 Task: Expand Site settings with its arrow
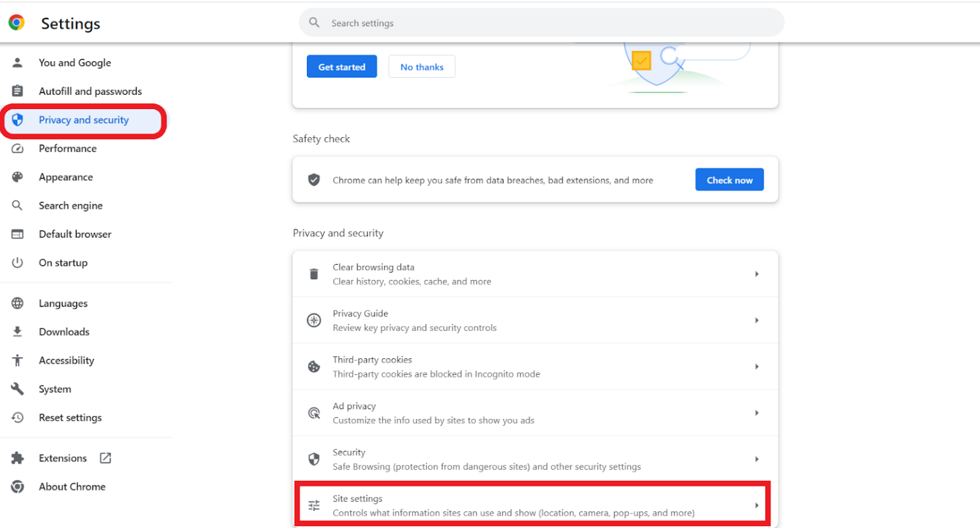click(757, 504)
